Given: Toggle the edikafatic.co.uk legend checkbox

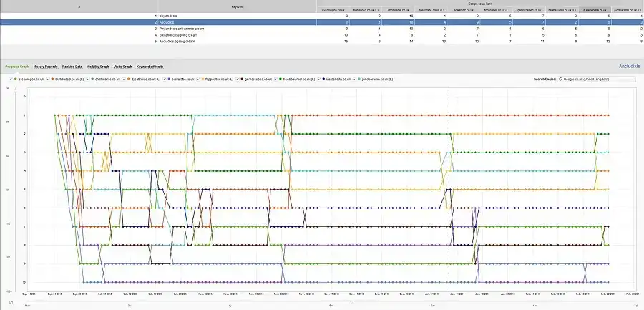Looking at the screenshot, I should (x=164, y=79).
